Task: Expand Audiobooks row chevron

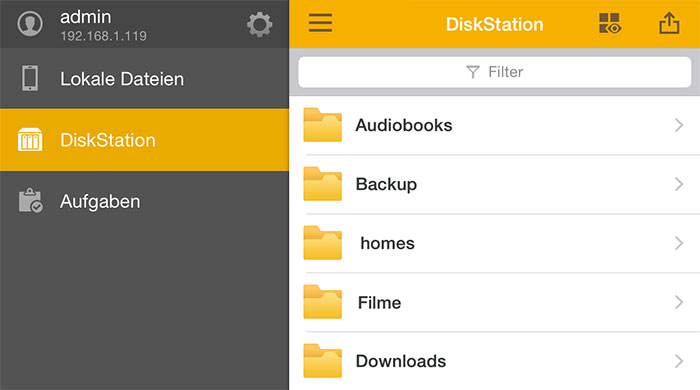Action: click(x=679, y=125)
